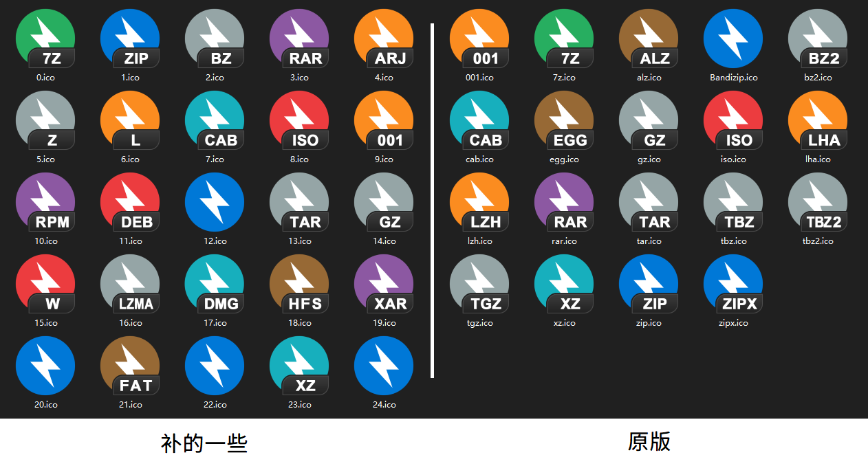
Task: Click the red DEB package icon
Action: (130, 202)
